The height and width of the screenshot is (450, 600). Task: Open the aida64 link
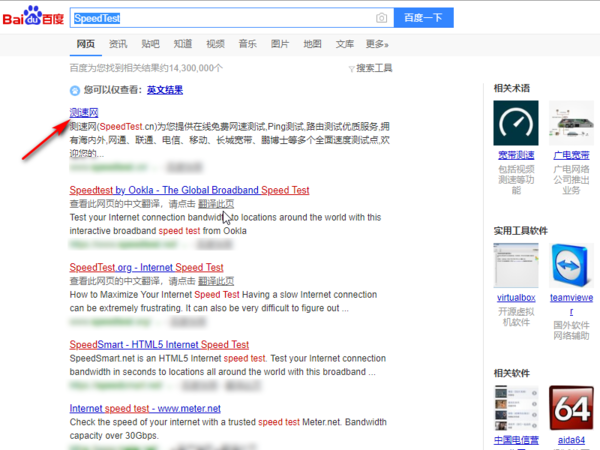click(571, 440)
